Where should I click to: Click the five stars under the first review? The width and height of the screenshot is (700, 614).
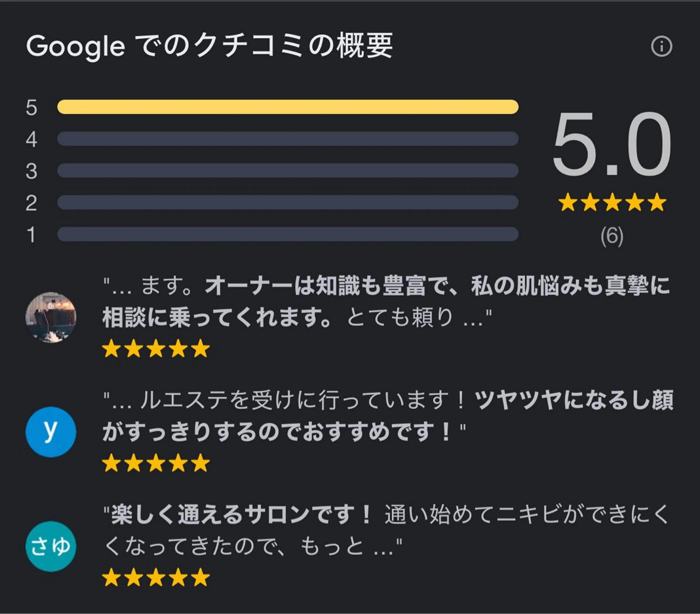[x=156, y=349]
